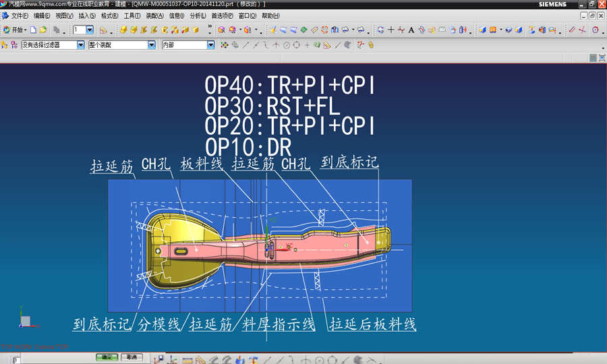607x364 pixels.
Task: Click the open folder icon
Action: tap(43, 30)
